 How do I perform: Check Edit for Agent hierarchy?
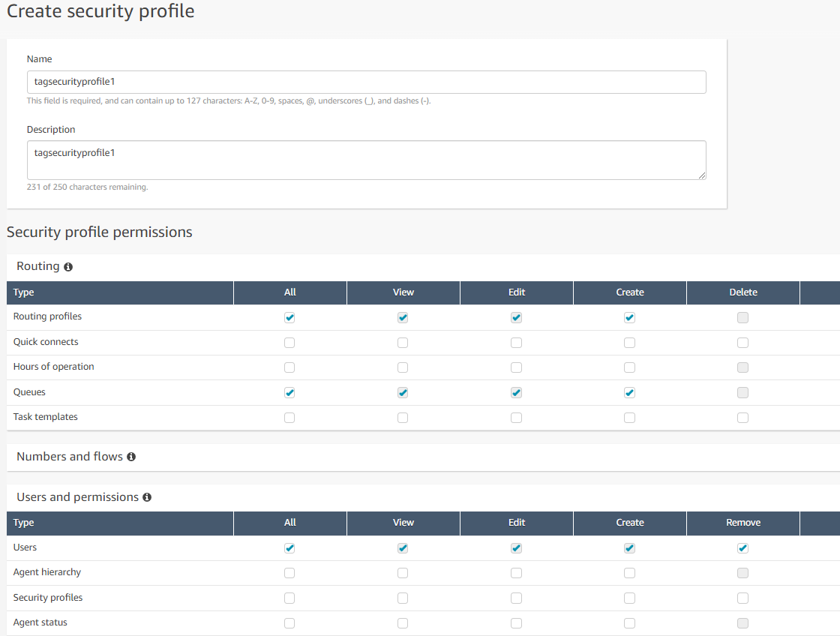[x=517, y=573]
